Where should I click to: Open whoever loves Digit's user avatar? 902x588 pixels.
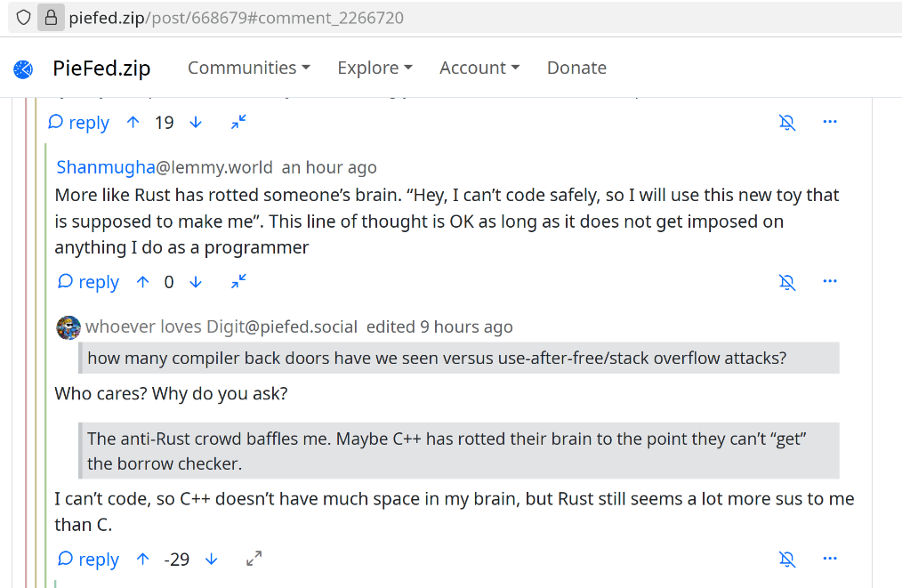[68, 327]
